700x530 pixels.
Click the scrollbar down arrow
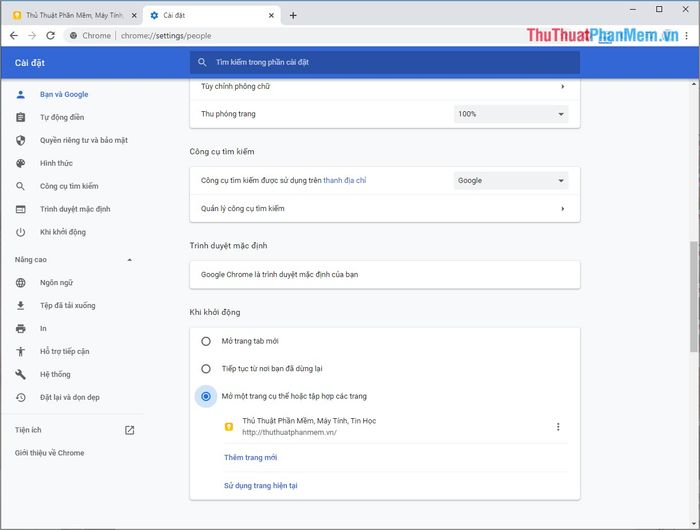click(693, 523)
